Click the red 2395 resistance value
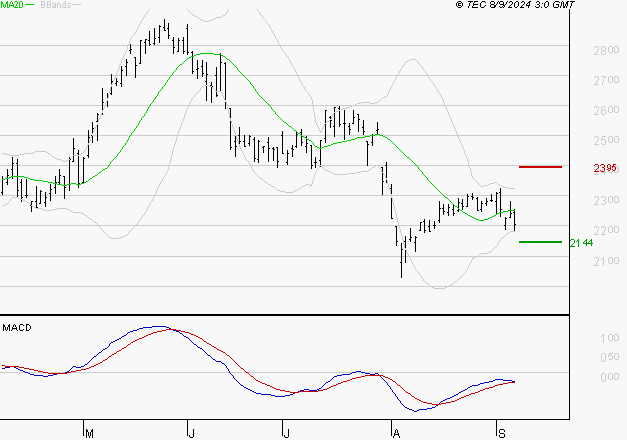Image resolution: width=627 pixels, height=440 pixels. 605,168
